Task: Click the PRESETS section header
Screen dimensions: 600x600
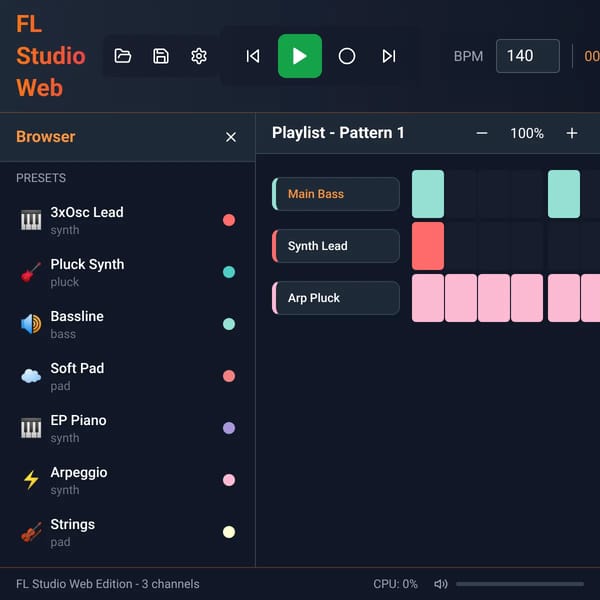Action: [41, 178]
